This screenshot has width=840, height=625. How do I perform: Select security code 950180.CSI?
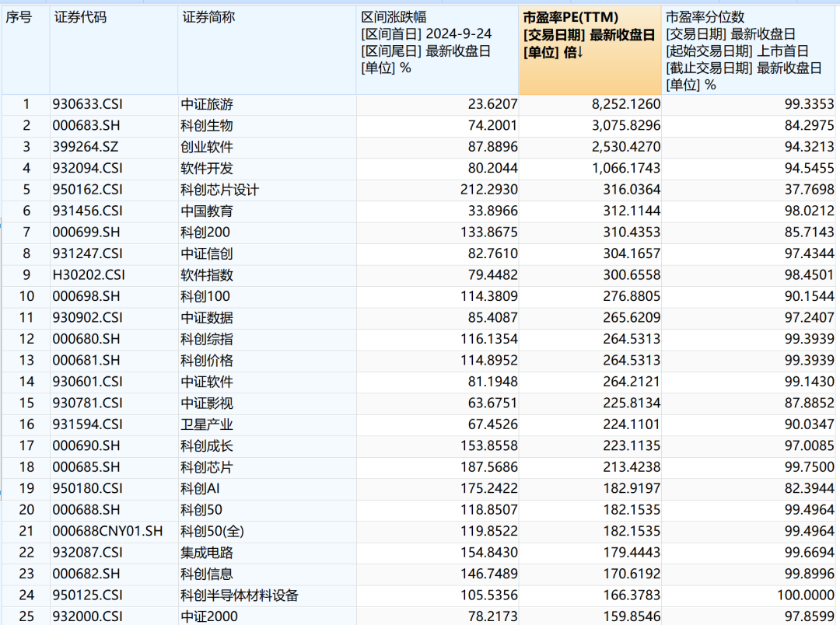(x=87, y=489)
